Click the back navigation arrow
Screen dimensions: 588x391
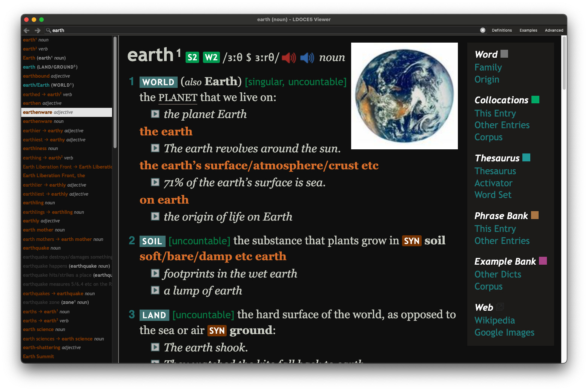point(26,31)
